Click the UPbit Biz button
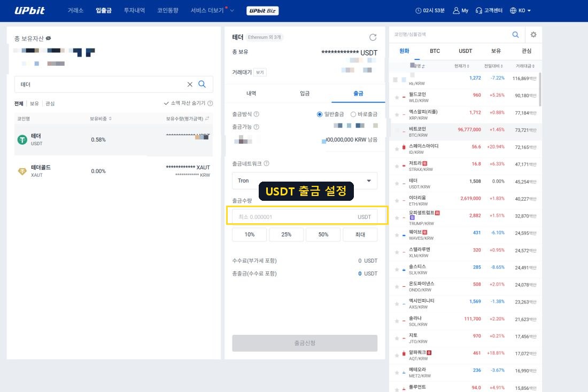 tap(262, 11)
